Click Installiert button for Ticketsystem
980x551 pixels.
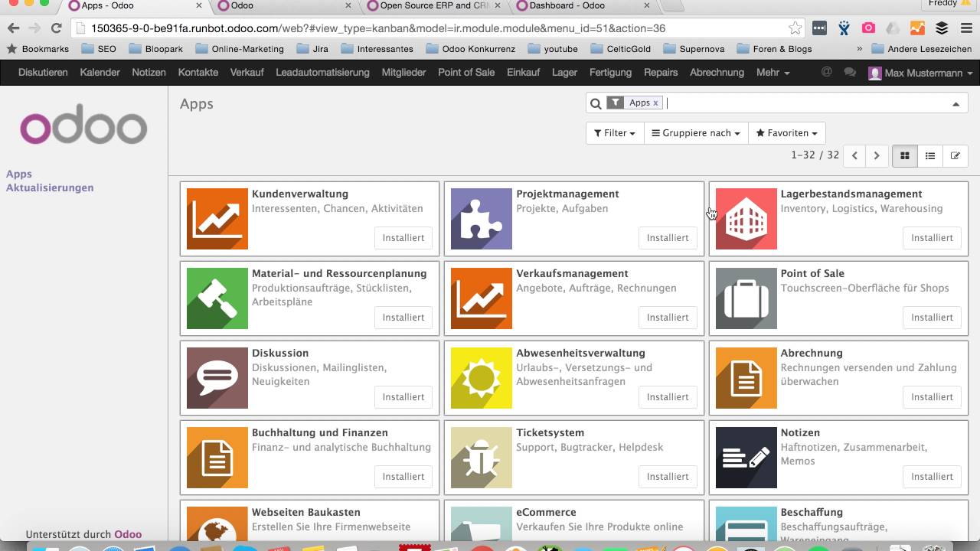click(668, 477)
